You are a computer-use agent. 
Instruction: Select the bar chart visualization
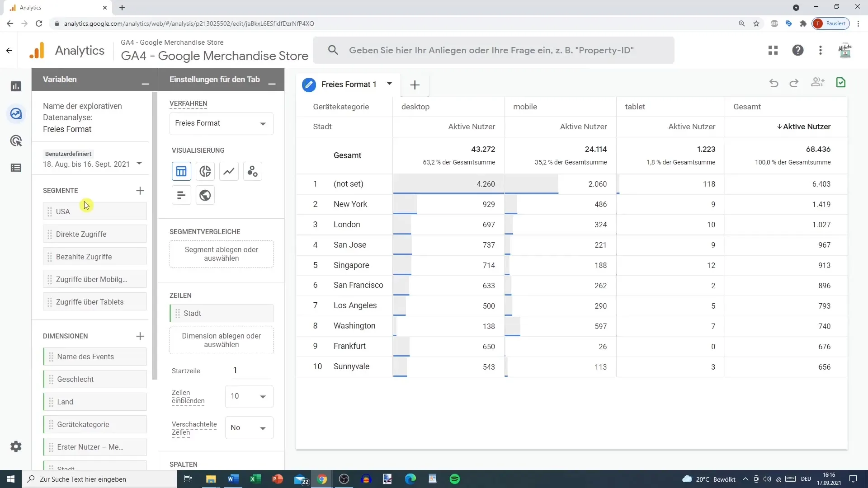pyautogui.click(x=181, y=195)
